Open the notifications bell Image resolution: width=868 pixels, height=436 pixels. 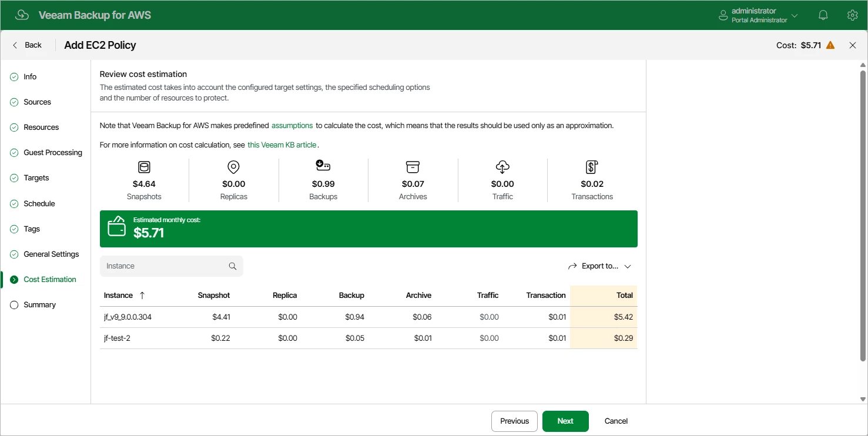pyautogui.click(x=823, y=15)
